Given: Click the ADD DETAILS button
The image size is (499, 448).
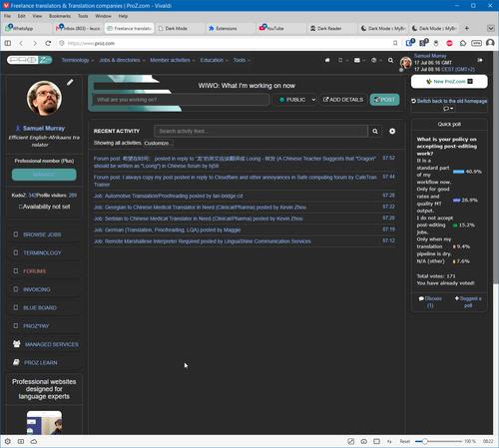Looking at the screenshot, I should pyautogui.click(x=343, y=100).
